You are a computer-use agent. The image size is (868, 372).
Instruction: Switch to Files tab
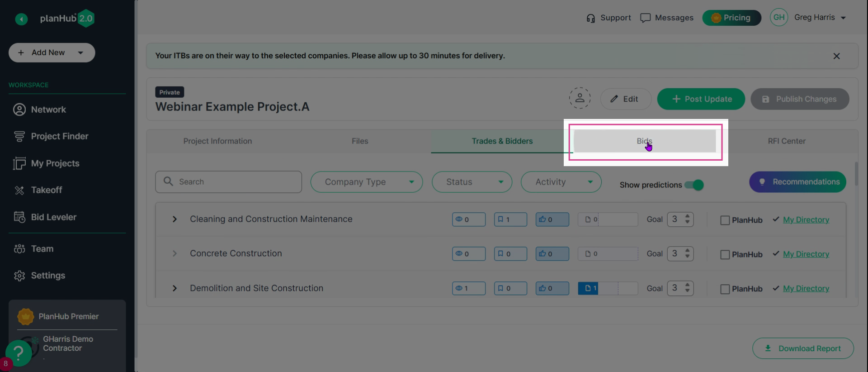click(x=360, y=141)
